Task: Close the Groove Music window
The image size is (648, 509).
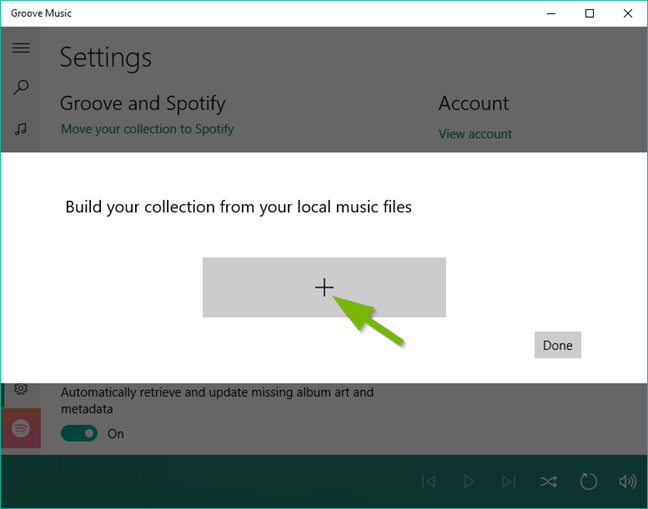Action: pyautogui.click(x=628, y=14)
